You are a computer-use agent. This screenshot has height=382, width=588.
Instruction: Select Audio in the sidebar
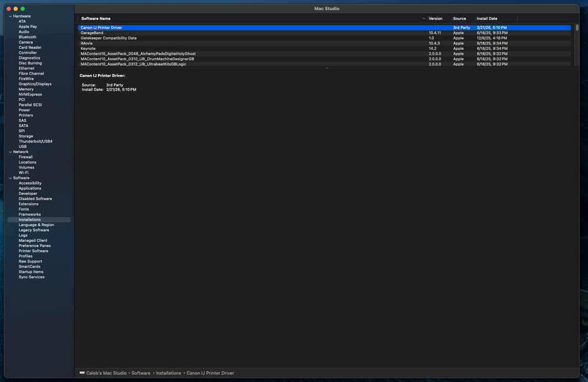pyautogui.click(x=24, y=32)
